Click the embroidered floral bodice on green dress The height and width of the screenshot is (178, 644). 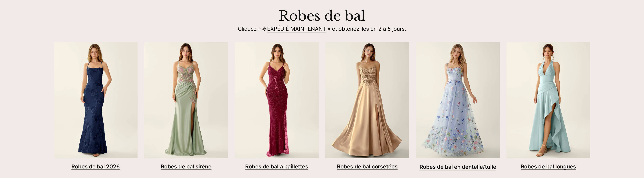point(185,73)
